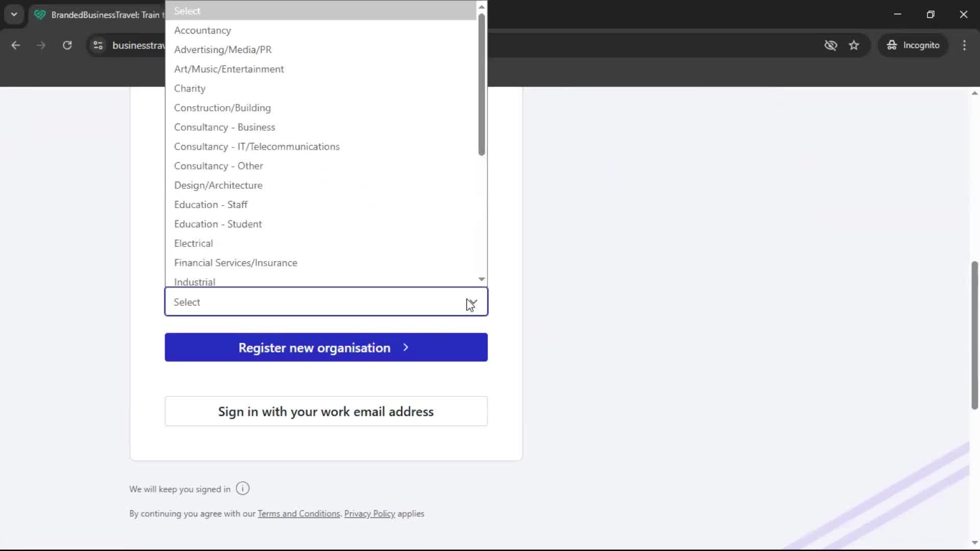Collapse the Select industry dropdown
The width and height of the screenshot is (980, 551).
tap(472, 302)
